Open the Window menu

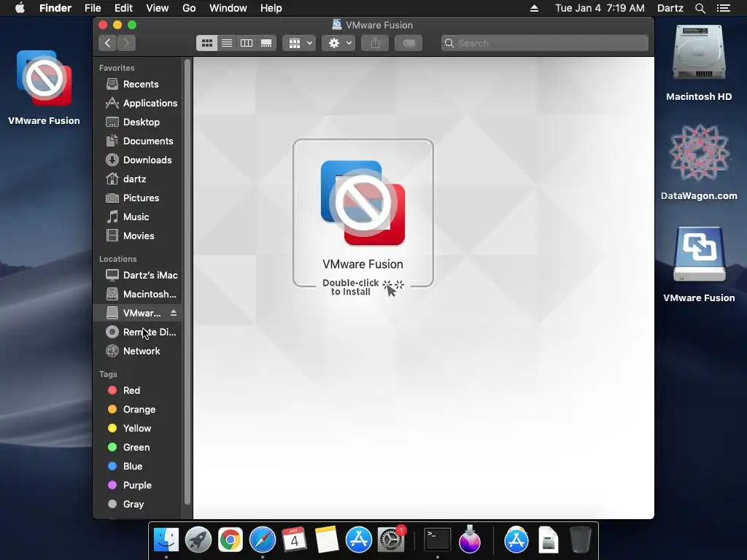point(228,8)
